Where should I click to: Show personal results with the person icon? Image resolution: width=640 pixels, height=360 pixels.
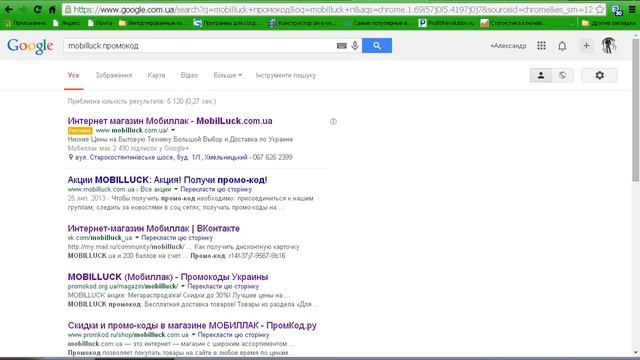[541, 75]
